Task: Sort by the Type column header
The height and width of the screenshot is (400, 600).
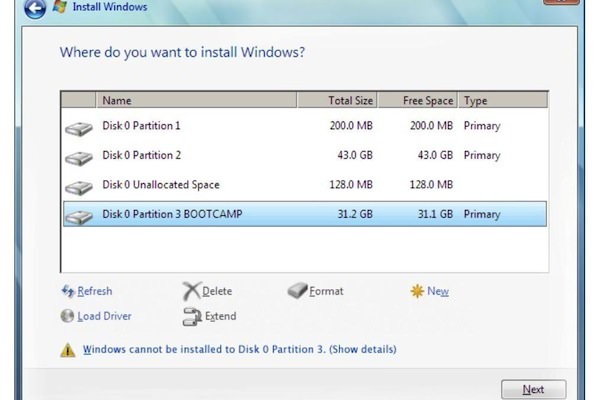Action: click(503, 100)
